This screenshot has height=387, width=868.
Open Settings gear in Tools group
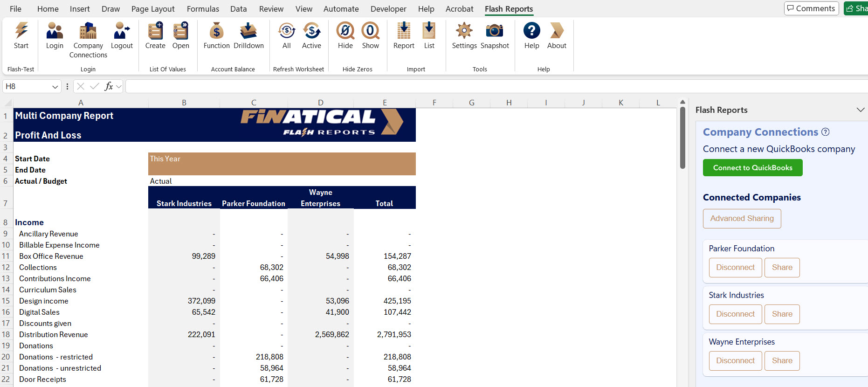[x=464, y=31]
